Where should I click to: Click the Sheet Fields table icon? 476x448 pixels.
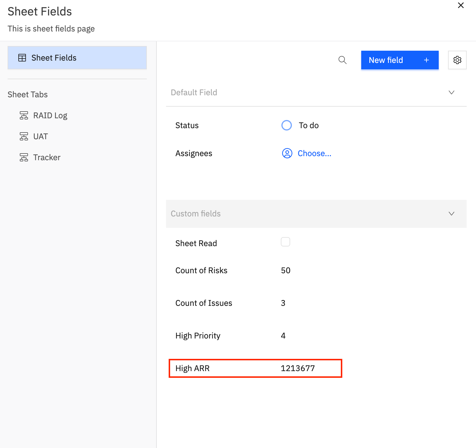coord(22,58)
